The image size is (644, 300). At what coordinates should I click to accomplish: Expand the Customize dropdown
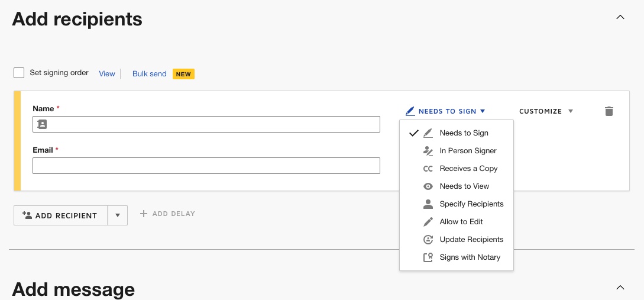tap(546, 111)
